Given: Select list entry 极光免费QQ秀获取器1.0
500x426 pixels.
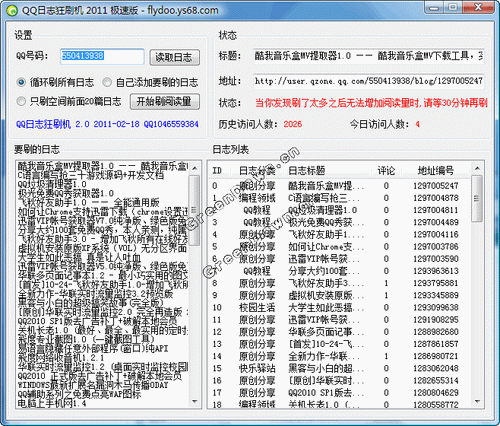Looking at the screenshot, I should click(66, 193).
